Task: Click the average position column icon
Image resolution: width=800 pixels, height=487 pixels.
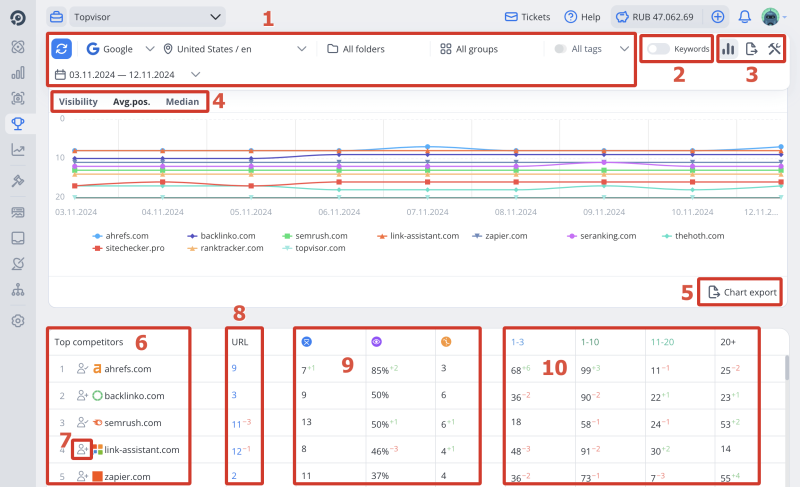Action: pos(307,342)
